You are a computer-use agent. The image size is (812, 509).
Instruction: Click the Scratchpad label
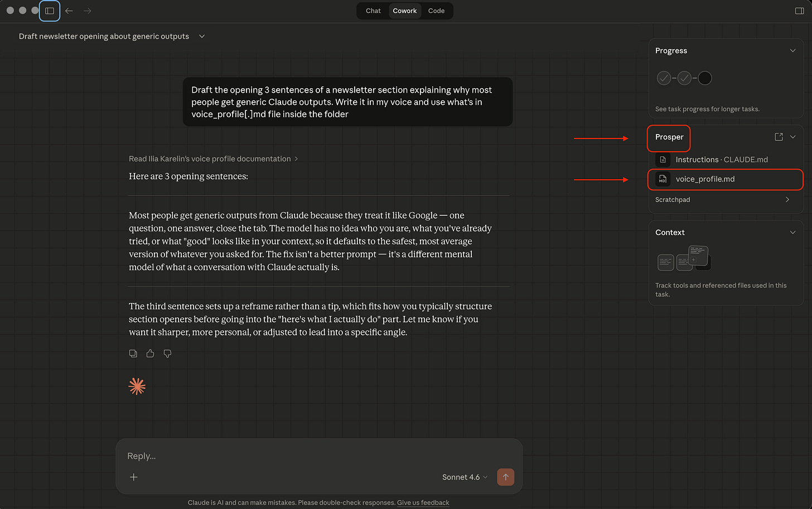(673, 200)
